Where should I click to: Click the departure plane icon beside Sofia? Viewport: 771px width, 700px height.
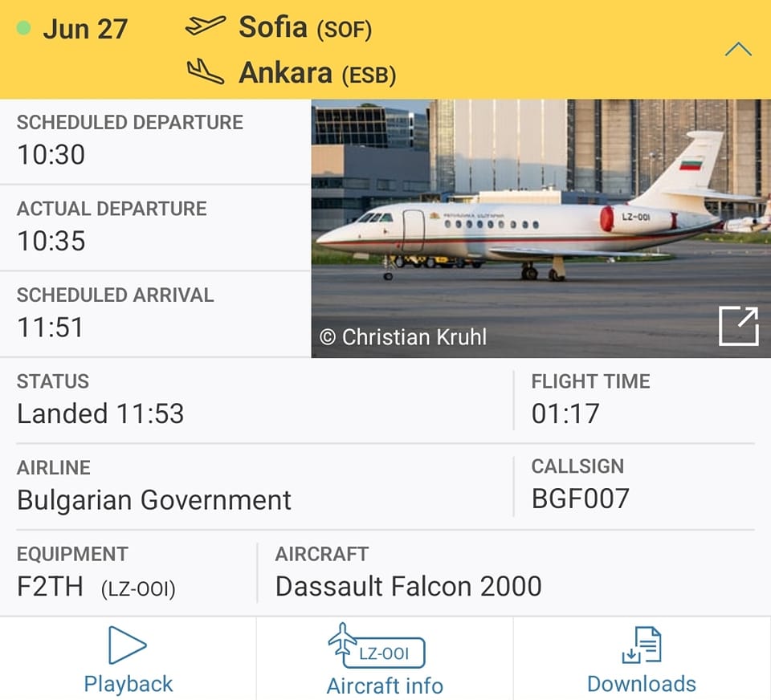[x=206, y=27]
